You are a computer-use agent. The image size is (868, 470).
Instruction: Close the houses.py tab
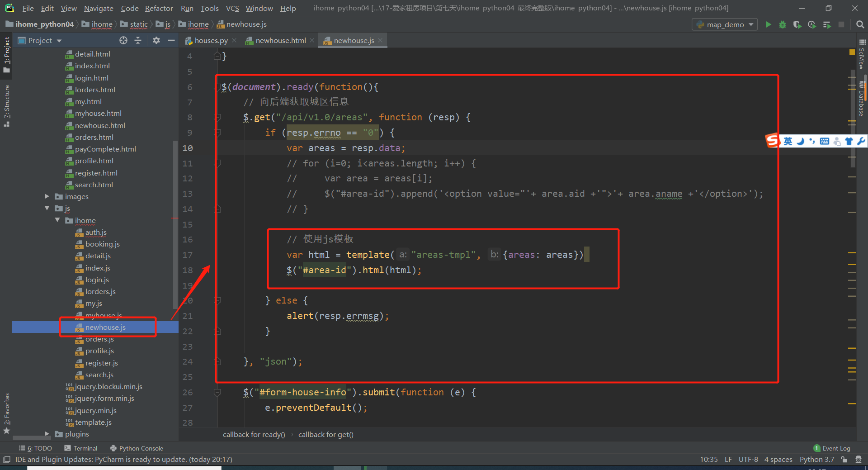(x=234, y=40)
